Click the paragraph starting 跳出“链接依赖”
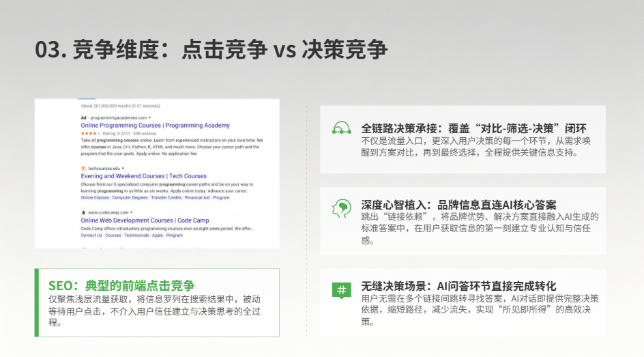 [480, 229]
